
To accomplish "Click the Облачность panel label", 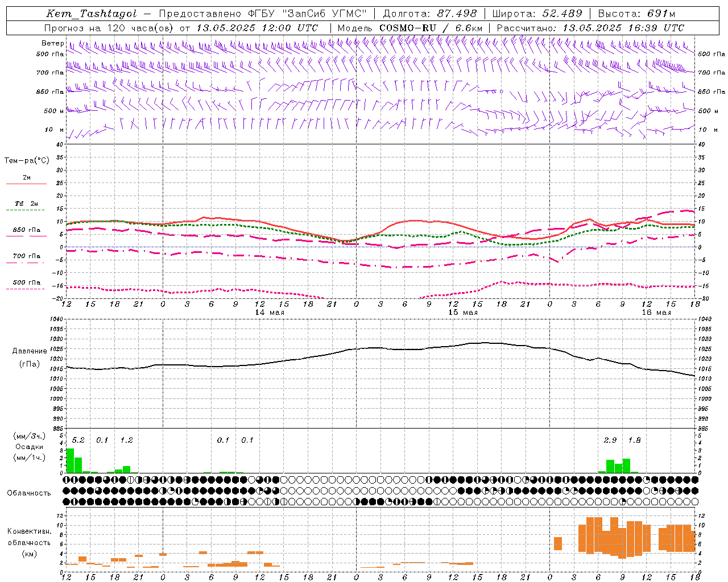I will pyautogui.click(x=29, y=493).
